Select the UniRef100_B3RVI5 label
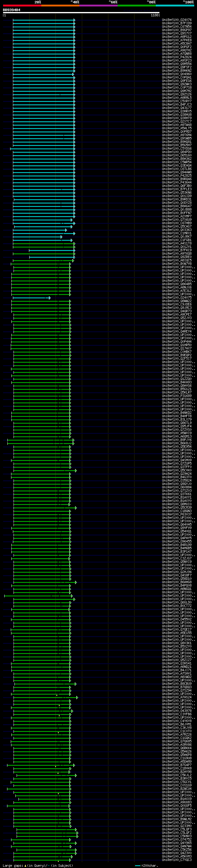This screenshot has width=197, height=868. tap(177, 778)
